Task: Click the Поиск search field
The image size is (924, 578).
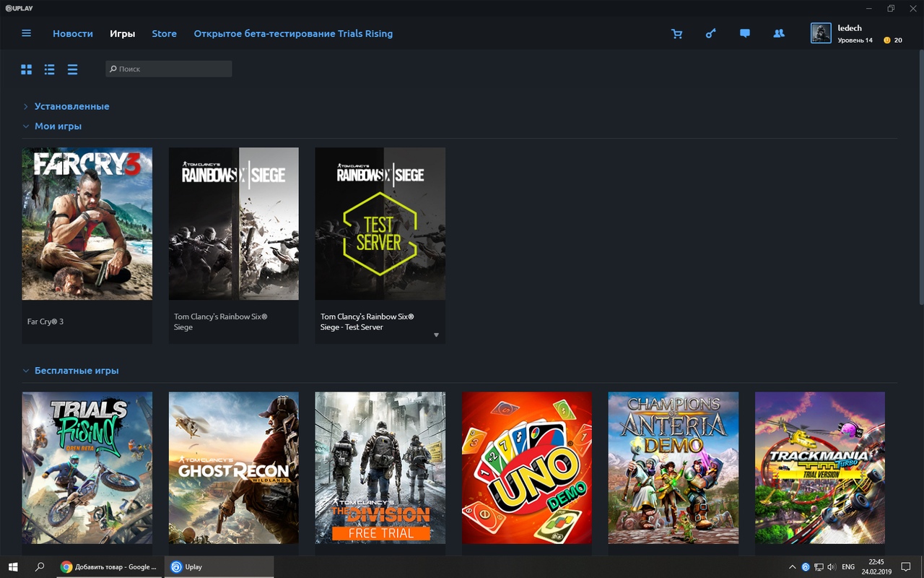Action: click(x=169, y=69)
